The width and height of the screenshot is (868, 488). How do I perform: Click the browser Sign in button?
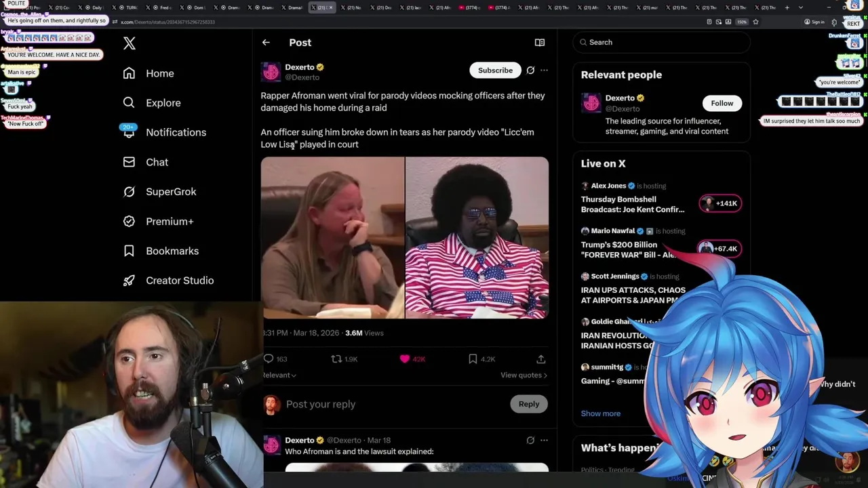814,22
